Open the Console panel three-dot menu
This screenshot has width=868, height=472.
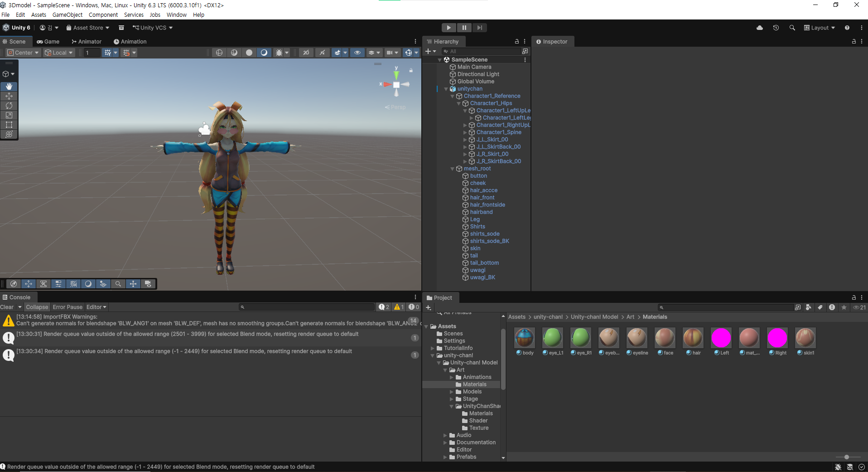tap(415, 297)
